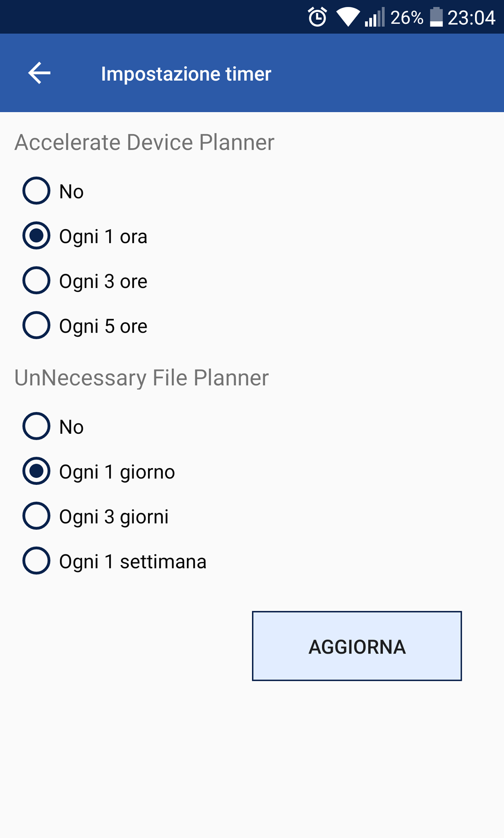Image resolution: width=504 pixels, height=838 pixels.
Task: Tap the 23:04 clock in status bar
Action: pos(471,18)
